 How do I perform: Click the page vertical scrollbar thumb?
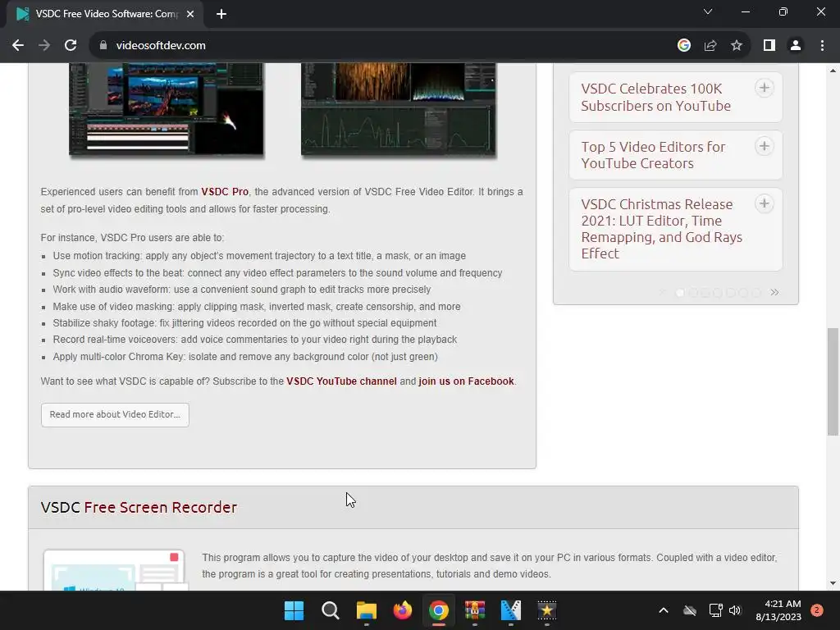click(x=833, y=381)
